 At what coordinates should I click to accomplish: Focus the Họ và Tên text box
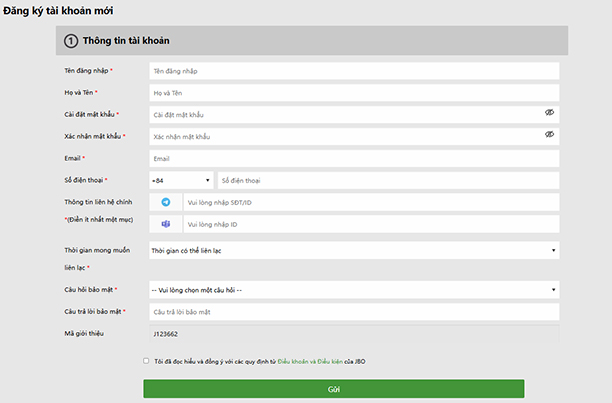(352, 93)
